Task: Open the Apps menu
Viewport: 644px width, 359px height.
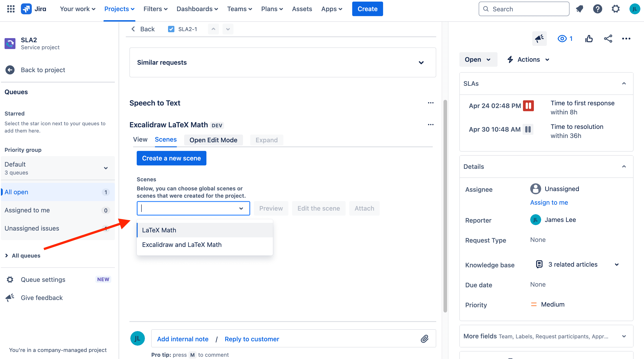Action: 332,9
